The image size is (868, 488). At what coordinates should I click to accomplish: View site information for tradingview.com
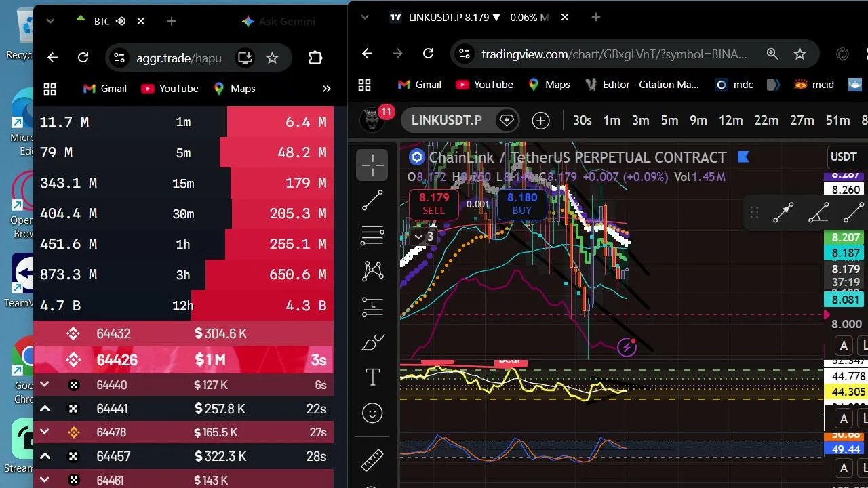[463, 54]
